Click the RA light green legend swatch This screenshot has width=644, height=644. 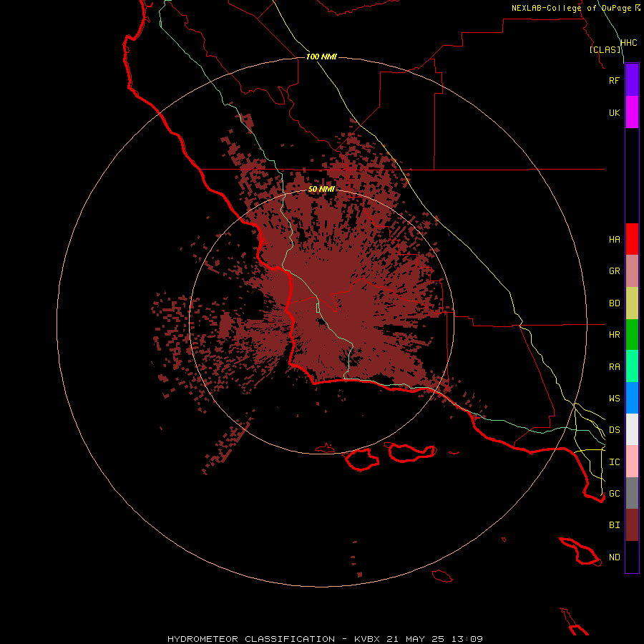click(x=632, y=366)
